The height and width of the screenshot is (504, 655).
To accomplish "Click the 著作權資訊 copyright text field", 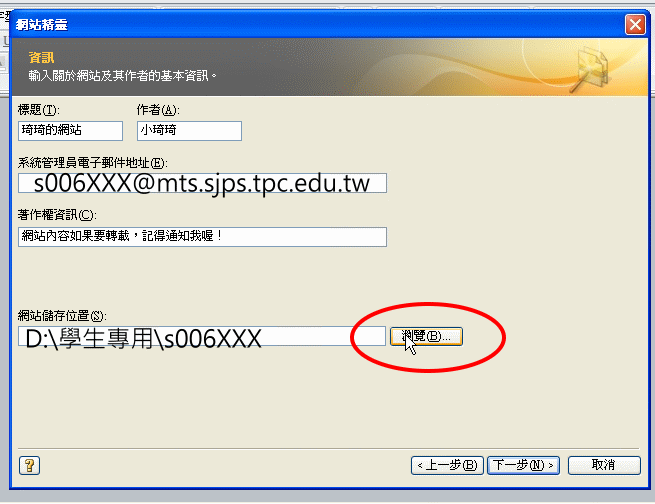I will (202, 237).
